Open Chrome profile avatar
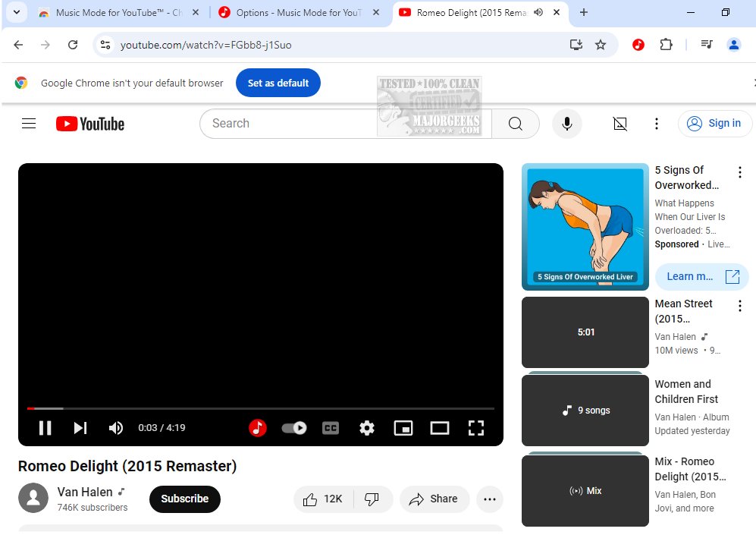The width and height of the screenshot is (756, 535). (x=734, y=45)
